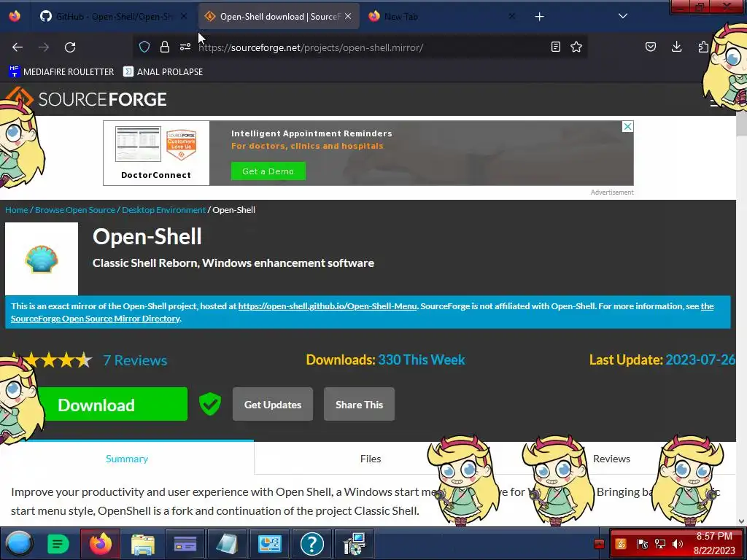Open the MEDIAFIRE ROULETTER bookmark
The width and height of the screenshot is (747, 560).
click(x=61, y=72)
